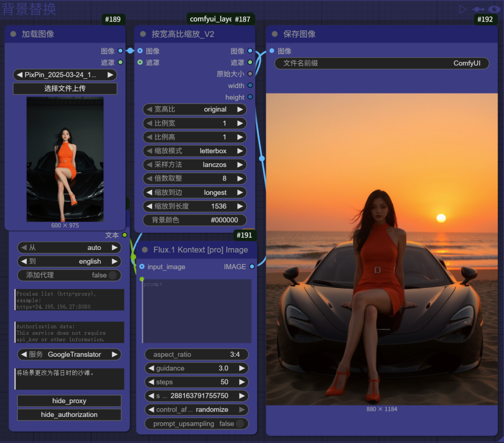The width and height of the screenshot is (504, 443).
Task: Open the 服务 GoogleTranslator dropdown
Action: (x=69, y=354)
